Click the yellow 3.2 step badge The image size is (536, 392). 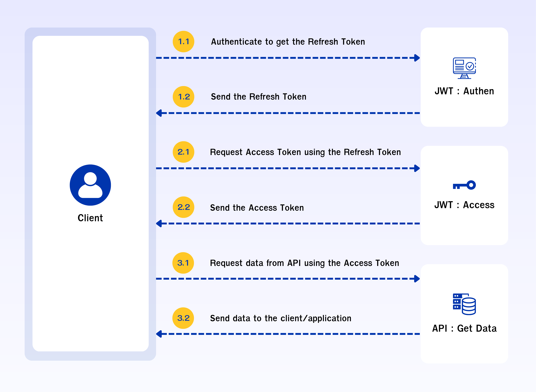[183, 318]
